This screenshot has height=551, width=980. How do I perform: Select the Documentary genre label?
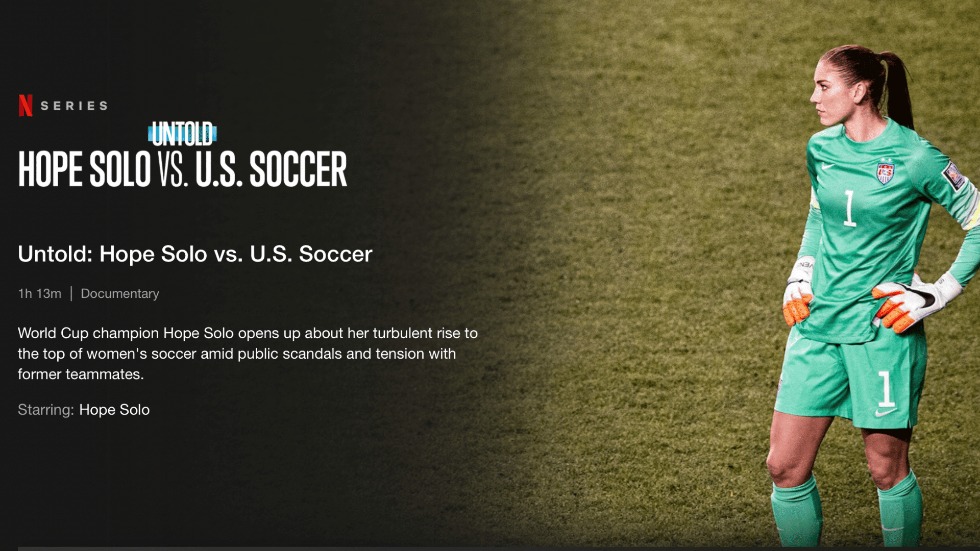tap(120, 294)
